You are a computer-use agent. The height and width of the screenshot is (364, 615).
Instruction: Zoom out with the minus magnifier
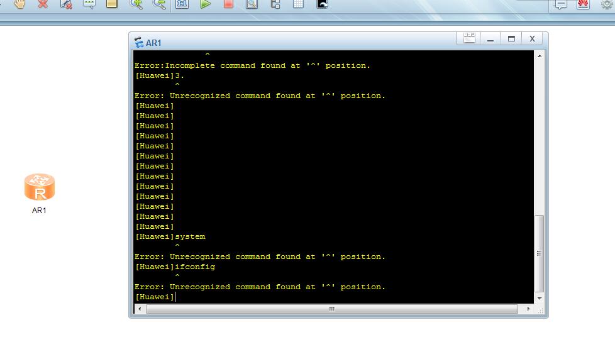[159, 4]
